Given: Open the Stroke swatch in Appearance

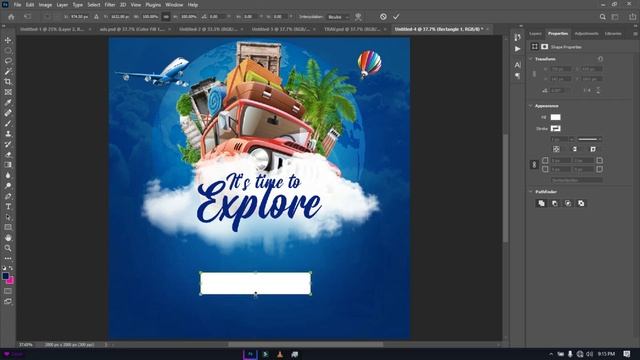Looking at the screenshot, I should point(556,129).
